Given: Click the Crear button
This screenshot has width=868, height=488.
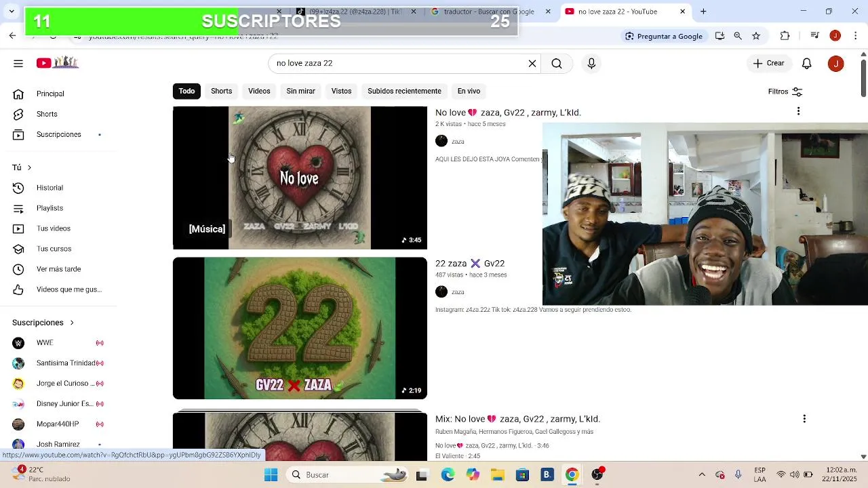Looking at the screenshot, I should pos(768,63).
